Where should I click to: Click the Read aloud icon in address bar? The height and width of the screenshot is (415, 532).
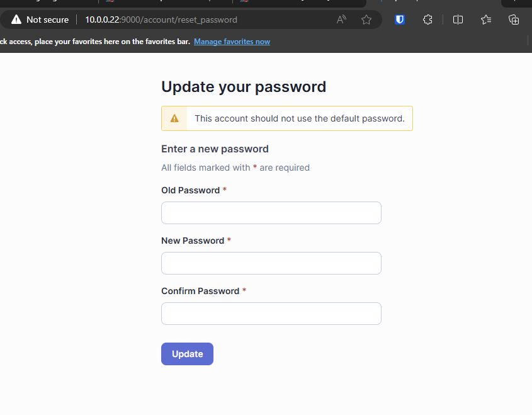point(342,20)
